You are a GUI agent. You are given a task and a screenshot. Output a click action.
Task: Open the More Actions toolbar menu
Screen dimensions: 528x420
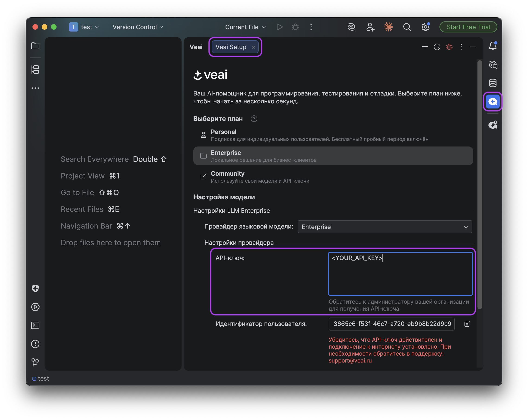pos(311,27)
